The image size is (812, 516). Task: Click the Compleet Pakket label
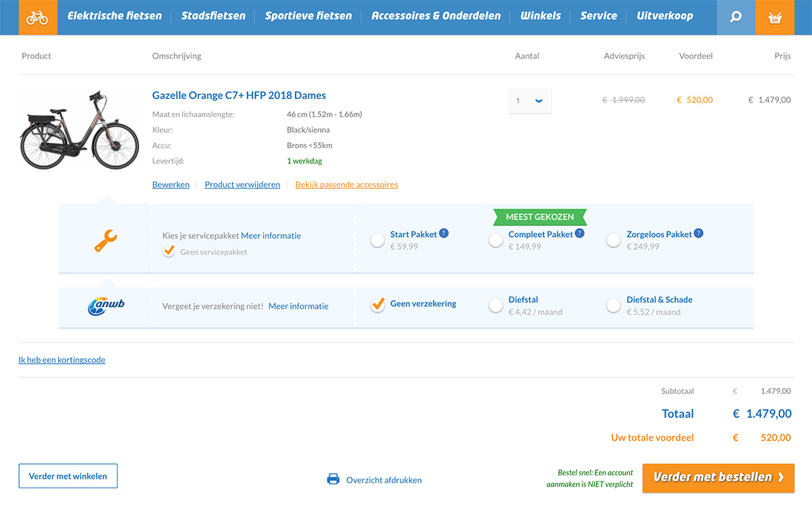[541, 234]
